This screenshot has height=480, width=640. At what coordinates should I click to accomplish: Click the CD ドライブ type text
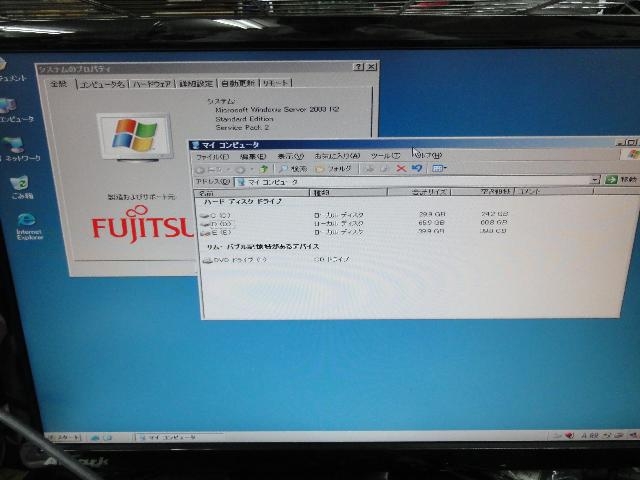point(332,259)
